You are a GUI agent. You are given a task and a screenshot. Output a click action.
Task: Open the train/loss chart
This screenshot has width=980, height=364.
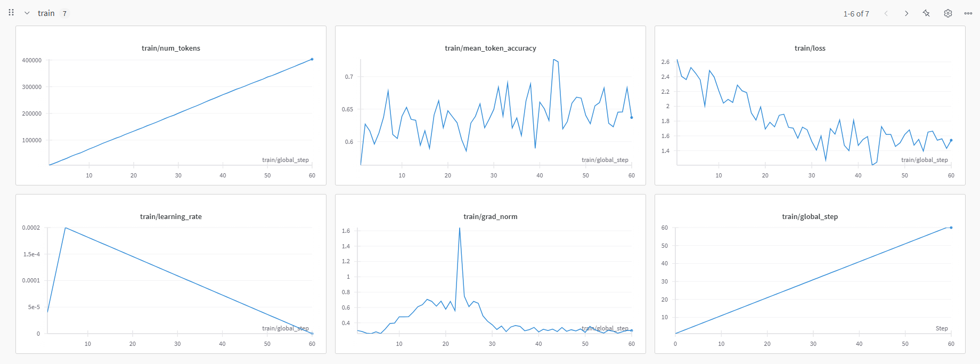tap(810, 106)
